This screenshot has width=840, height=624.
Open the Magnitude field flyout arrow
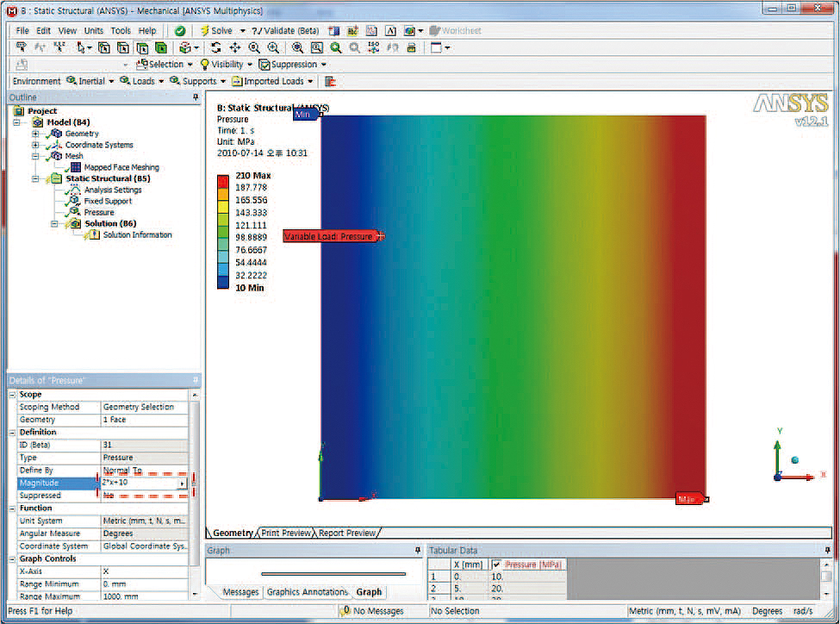(182, 484)
